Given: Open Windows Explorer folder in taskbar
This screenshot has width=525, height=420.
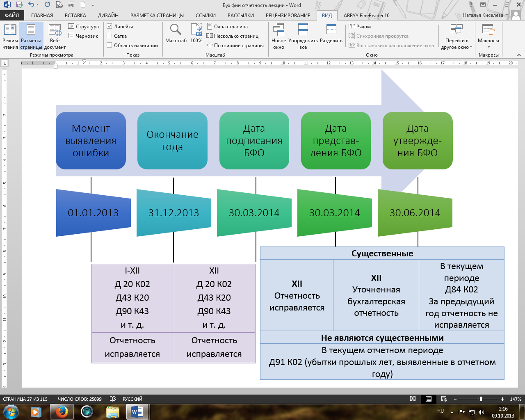Looking at the screenshot, I should click(x=112, y=411).
